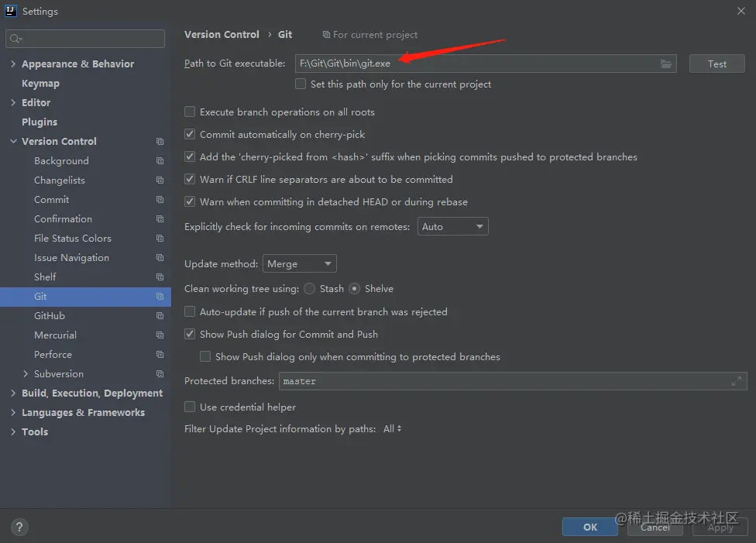Enable 'Set this path only for the current project'
This screenshot has width=756, height=543.
click(301, 84)
